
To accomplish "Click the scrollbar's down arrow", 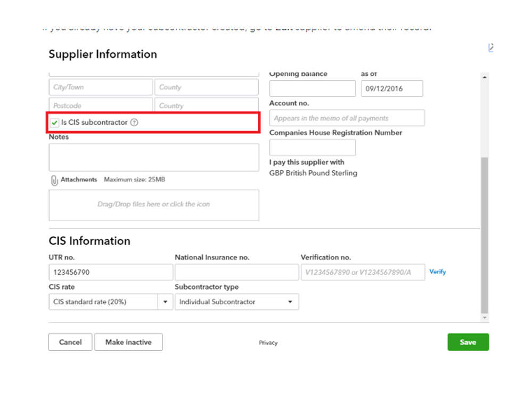I will click(x=484, y=317).
